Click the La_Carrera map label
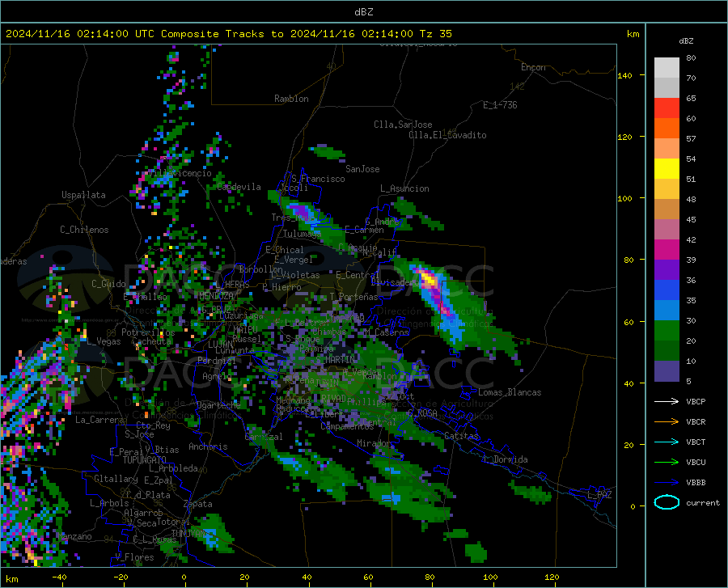Image resolution: width=728 pixels, height=588 pixels. click(x=99, y=420)
